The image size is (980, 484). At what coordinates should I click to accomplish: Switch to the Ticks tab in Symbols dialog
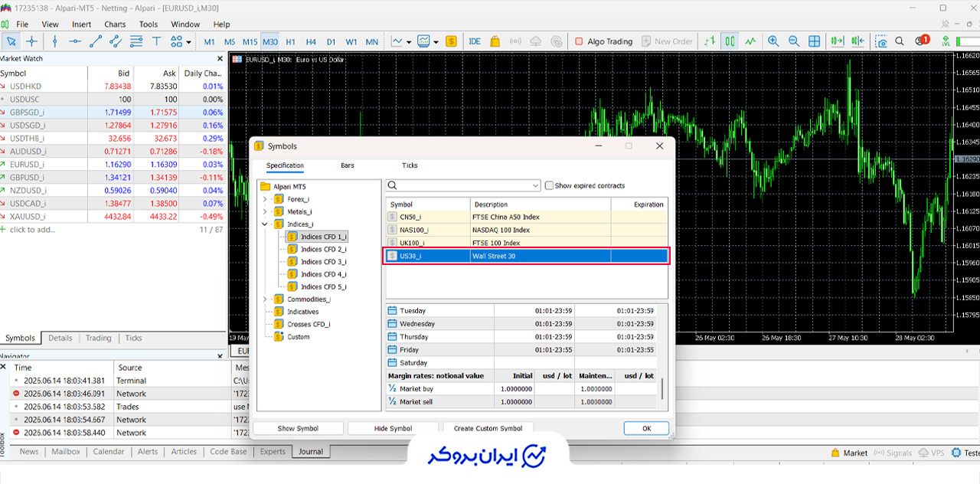point(410,165)
